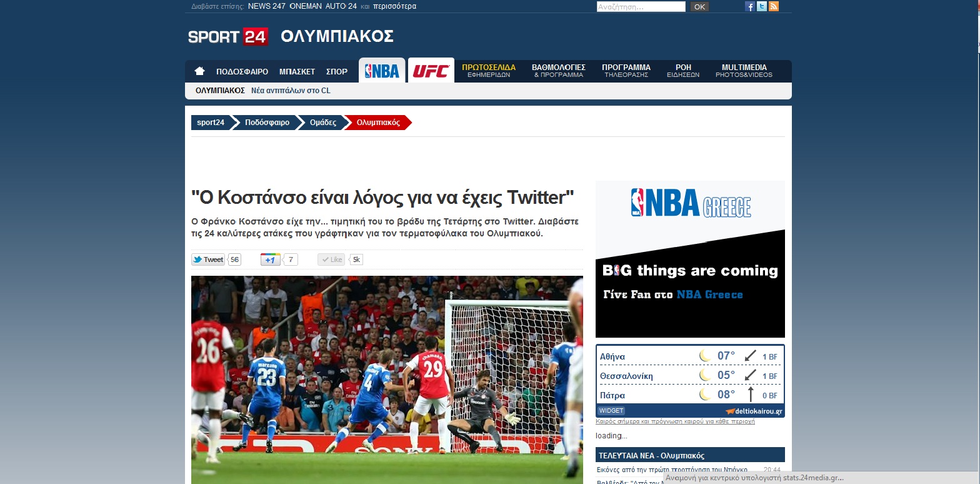Click the Εικόνες από την πρώτη προπόνηση news link
980x484 pixels.
pyautogui.click(x=672, y=470)
